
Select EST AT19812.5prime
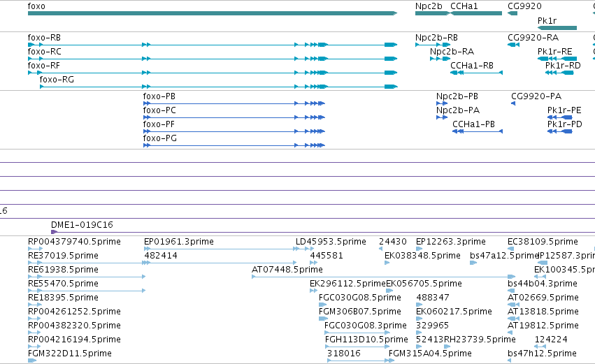[543, 326]
